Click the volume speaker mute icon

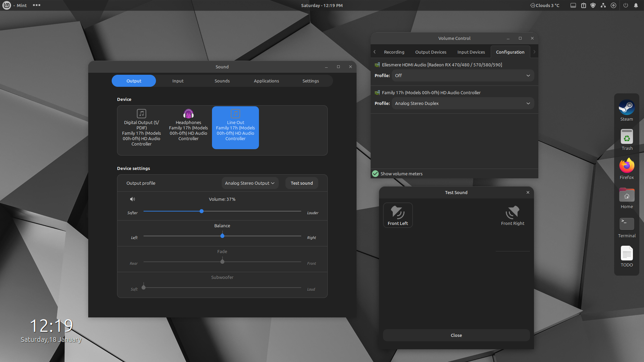click(x=132, y=199)
